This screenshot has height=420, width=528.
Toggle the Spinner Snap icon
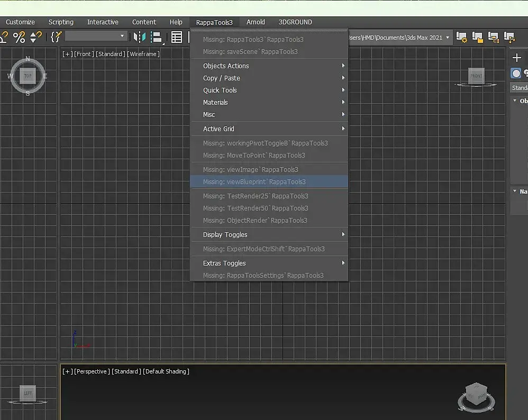(35, 37)
